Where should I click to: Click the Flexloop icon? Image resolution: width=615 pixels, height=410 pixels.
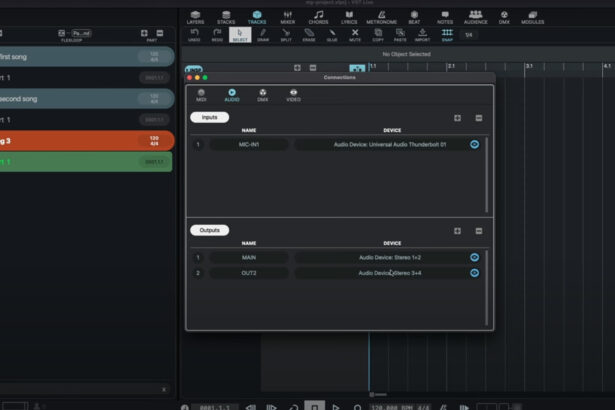coord(62,33)
